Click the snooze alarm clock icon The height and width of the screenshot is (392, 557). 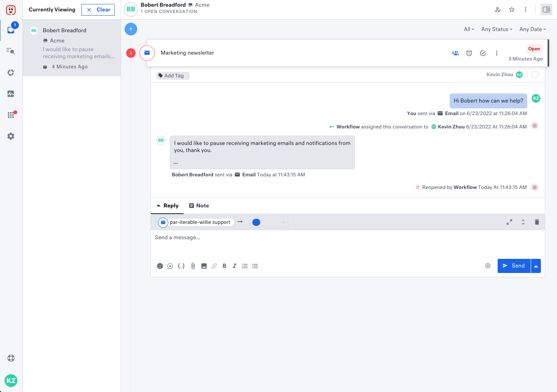click(469, 53)
